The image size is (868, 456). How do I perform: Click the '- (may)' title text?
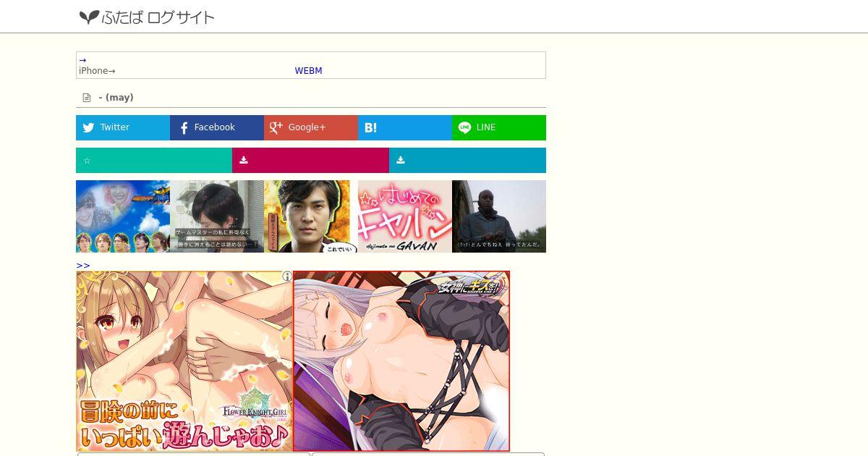(116, 98)
